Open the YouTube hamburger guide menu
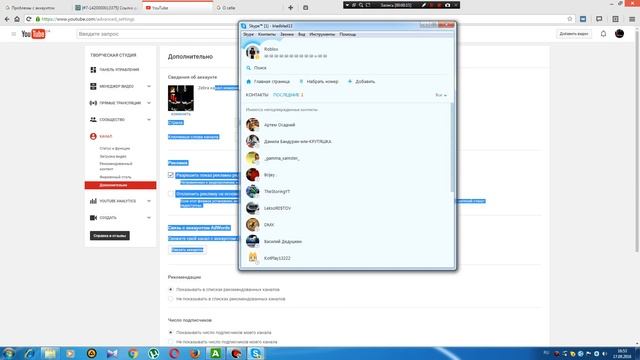The image size is (640, 360). pyautogui.click(x=13, y=34)
